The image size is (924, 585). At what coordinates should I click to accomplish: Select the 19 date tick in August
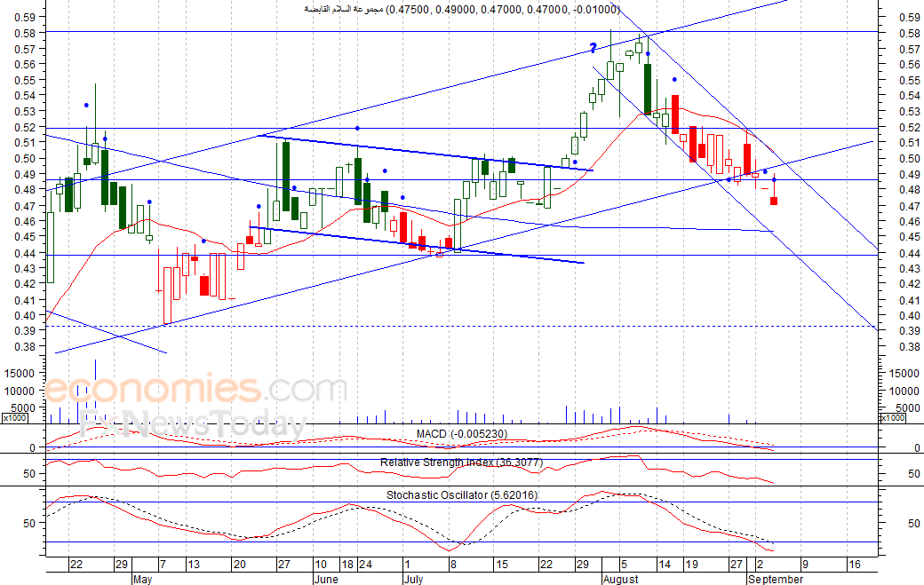point(691,565)
